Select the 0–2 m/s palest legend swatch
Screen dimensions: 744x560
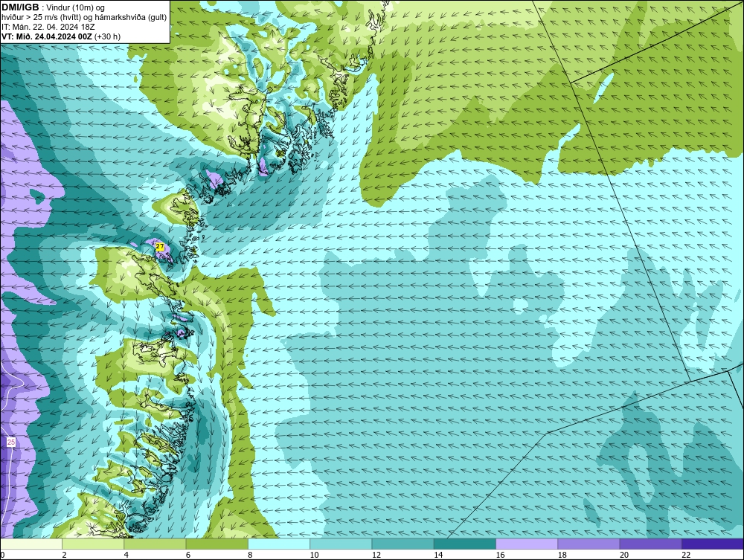[x=31, y=544]
